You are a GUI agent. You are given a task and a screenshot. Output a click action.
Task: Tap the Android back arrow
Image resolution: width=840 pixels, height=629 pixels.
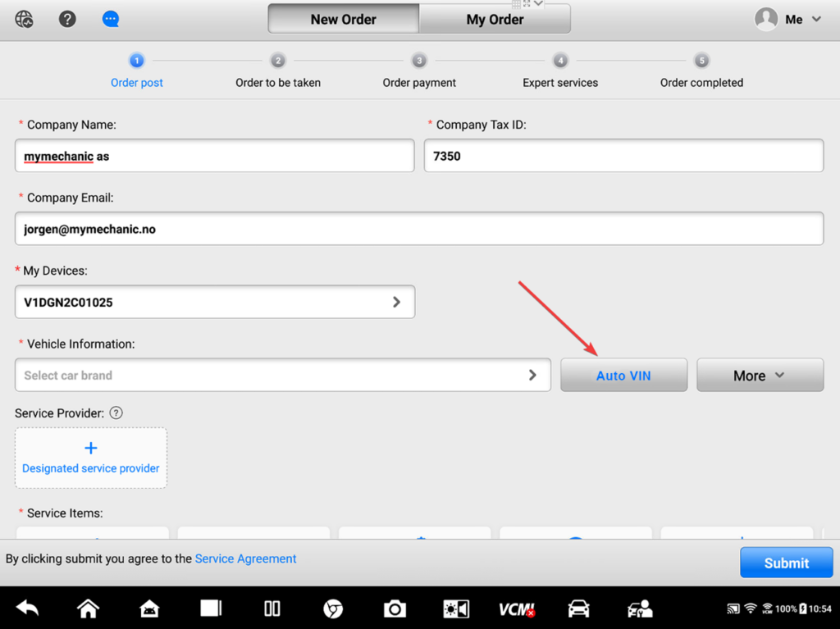(x=27, y=608)
